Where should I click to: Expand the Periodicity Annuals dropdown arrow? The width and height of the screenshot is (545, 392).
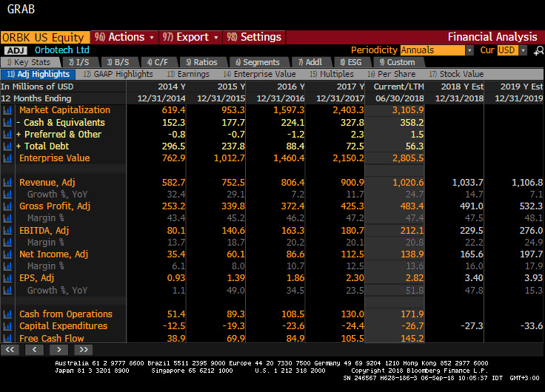[469, 50]
